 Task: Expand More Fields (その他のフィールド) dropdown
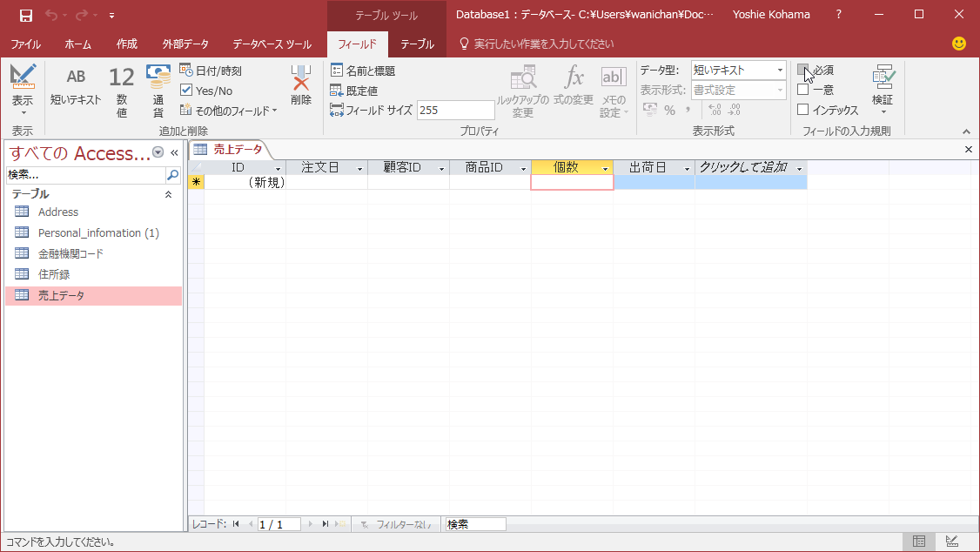click(x=228, y=111)
